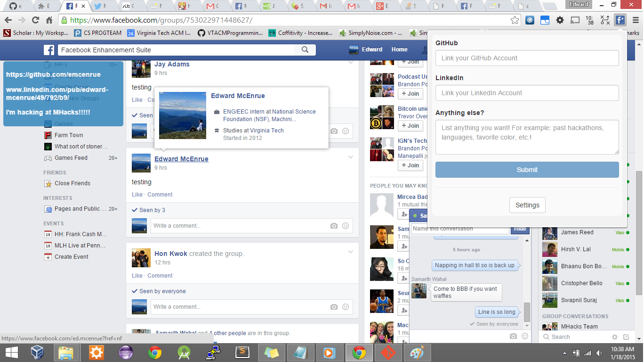Expand options chevron on Hon Kwok post
Screen dimensions: 644x362
[351, 252]
